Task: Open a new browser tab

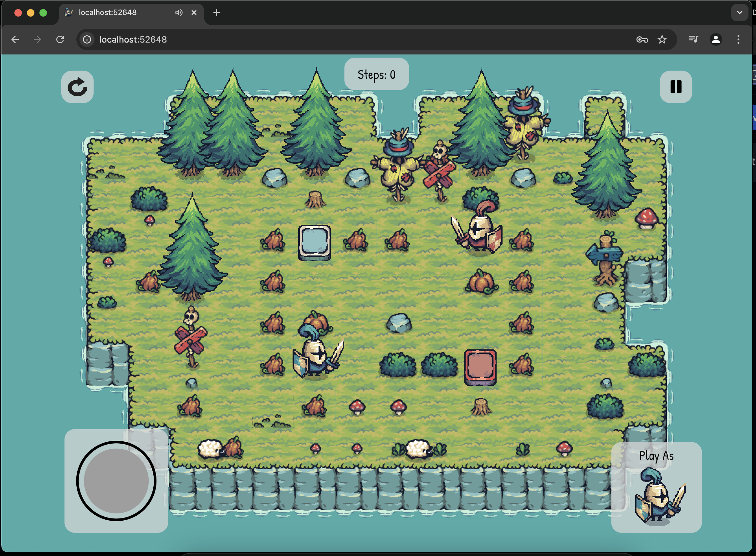Action: 216,13
